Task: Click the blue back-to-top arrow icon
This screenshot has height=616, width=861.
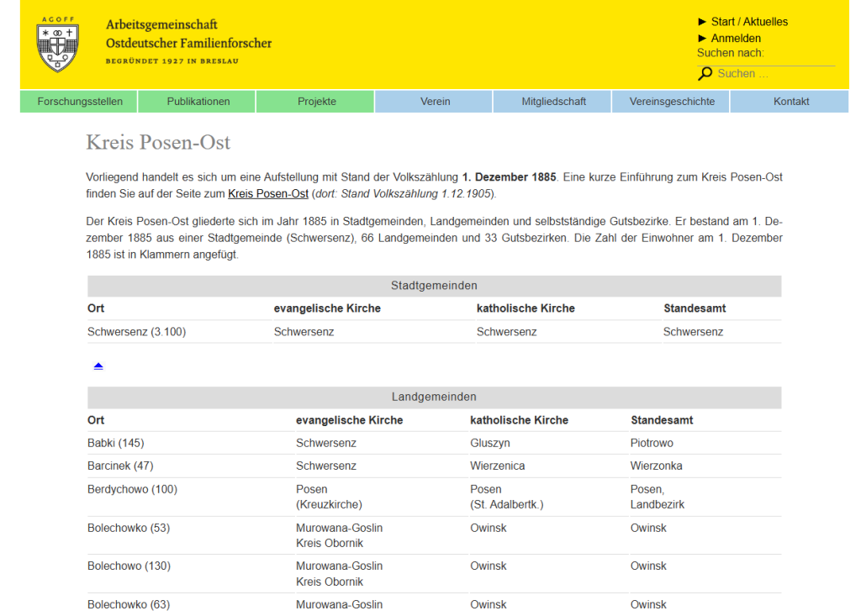Action: point(98,366)
